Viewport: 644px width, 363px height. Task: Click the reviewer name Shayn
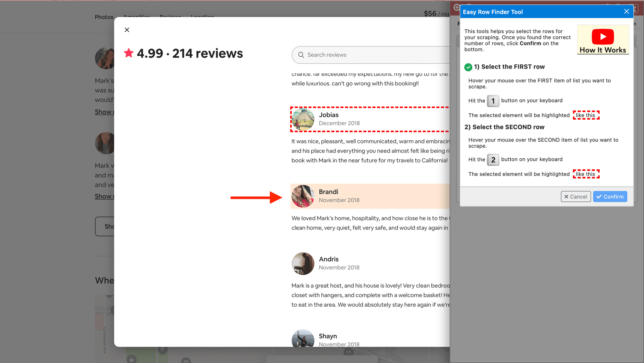point(328,336)
